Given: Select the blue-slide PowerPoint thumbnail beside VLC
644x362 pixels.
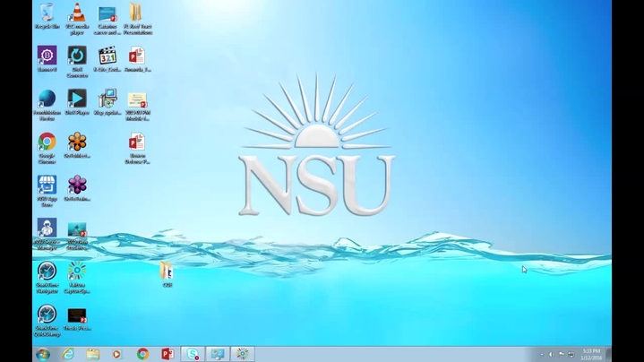Looking at the screenshot, I should (x=107, y=14).
